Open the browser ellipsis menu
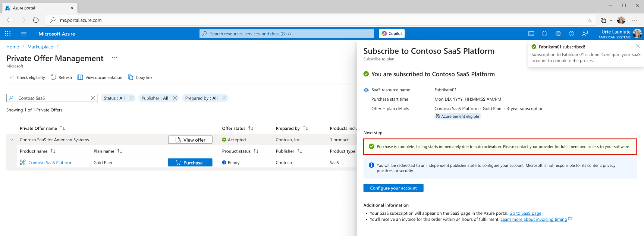The height and width of the screenshot is (236, 644). click(635, 20)
